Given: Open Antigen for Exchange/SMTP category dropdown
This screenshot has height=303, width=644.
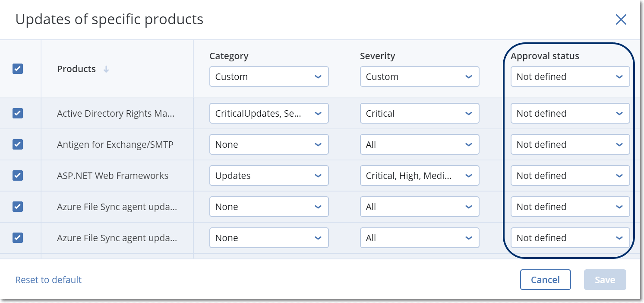Looking at the screenshot, I should coord(268,144).
